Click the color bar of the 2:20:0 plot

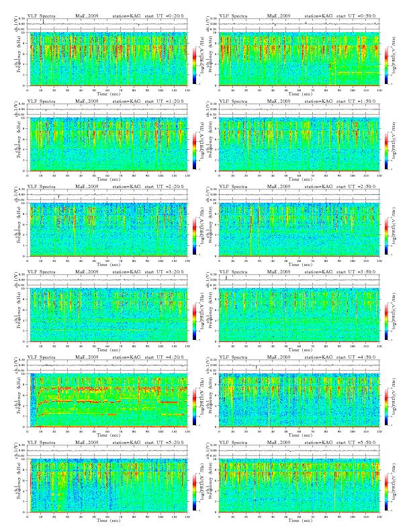click(194, 236)
